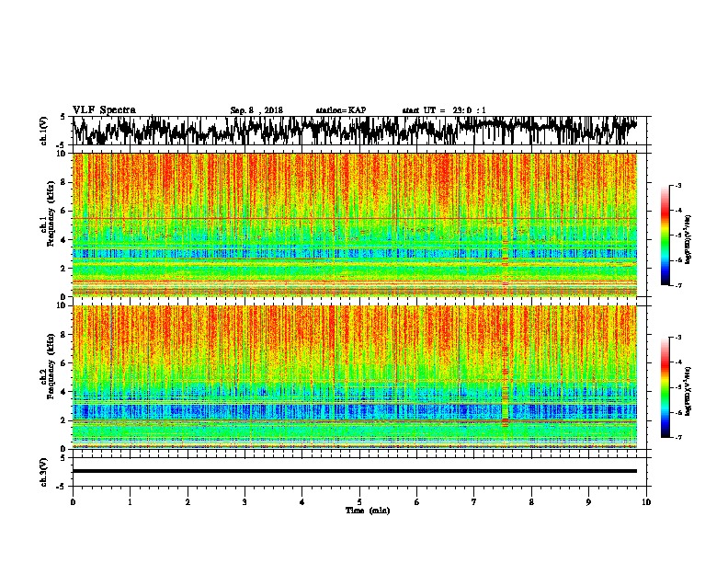The height and width of the screenshot is (563, 728).
Task: Click the time axis tick label "7"
Action: (x=474, y=502)
